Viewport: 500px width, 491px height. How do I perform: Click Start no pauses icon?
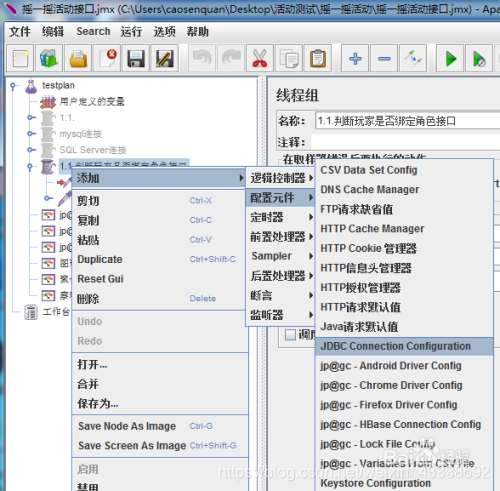479,59
